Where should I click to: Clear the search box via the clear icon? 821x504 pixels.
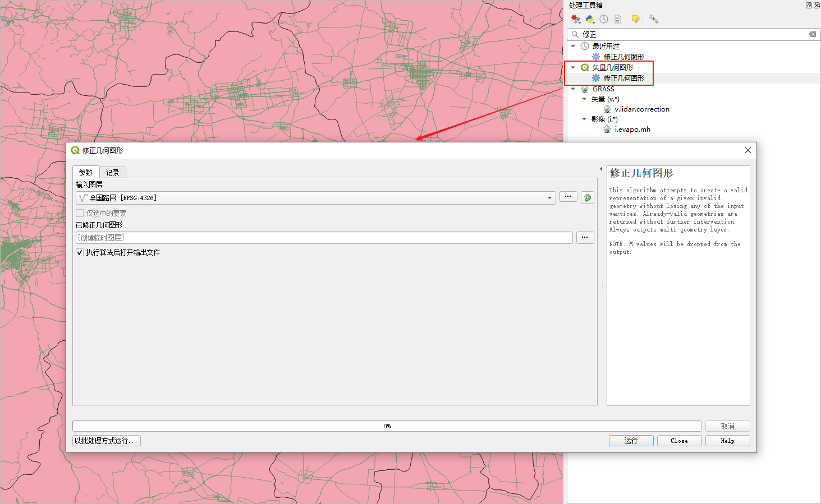pyautogui.click(x=812, y=34)
